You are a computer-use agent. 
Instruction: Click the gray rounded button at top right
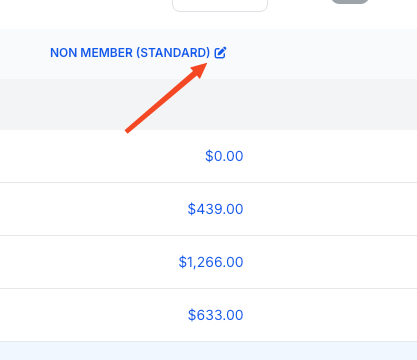pos(350,2)
